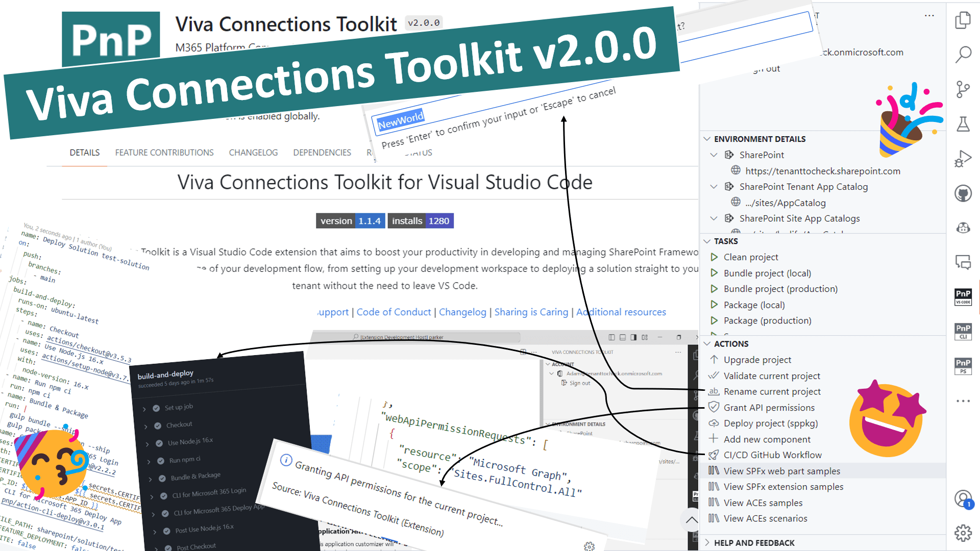Screen dimensions: 980x551
Task: Open the Accounts icon with notification badge
Action: (x=963, y=499)
